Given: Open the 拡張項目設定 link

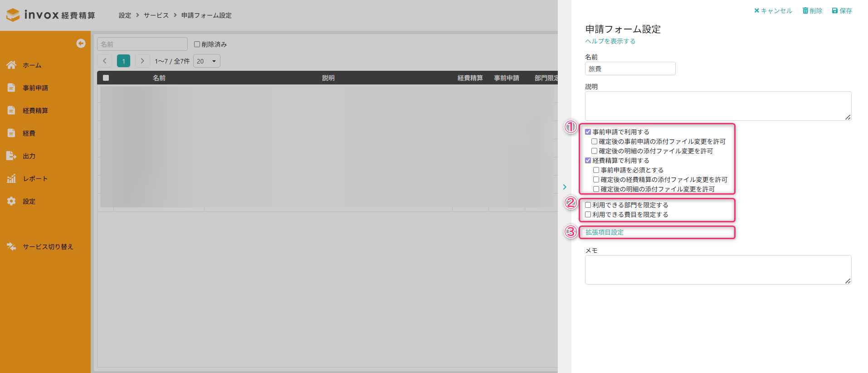Looking at the screenshot, I should 605,232.
